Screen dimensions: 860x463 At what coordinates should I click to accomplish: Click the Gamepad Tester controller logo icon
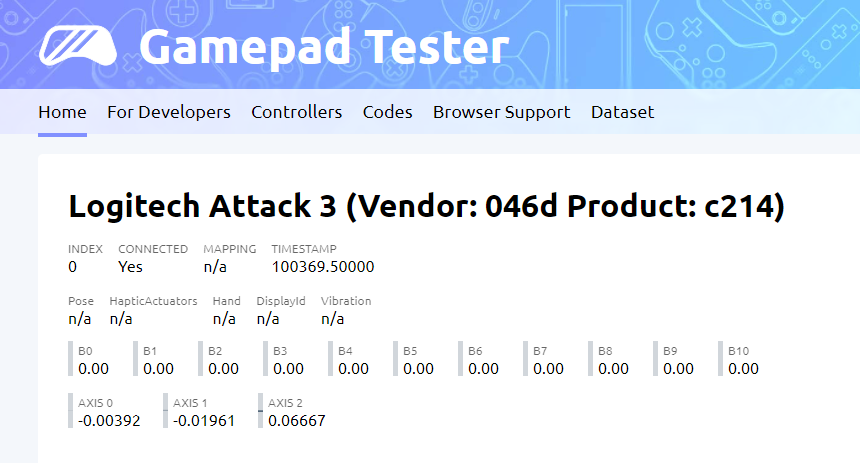click(78, 46)
